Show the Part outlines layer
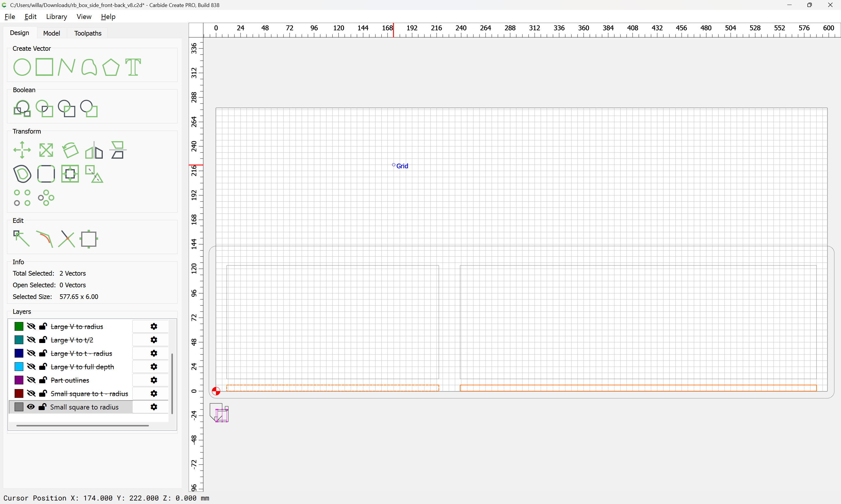 [31, 380]
